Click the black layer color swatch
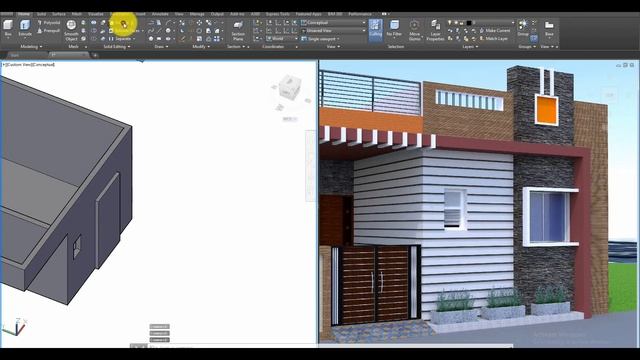The image size is (640, 360). coord(469,23)
